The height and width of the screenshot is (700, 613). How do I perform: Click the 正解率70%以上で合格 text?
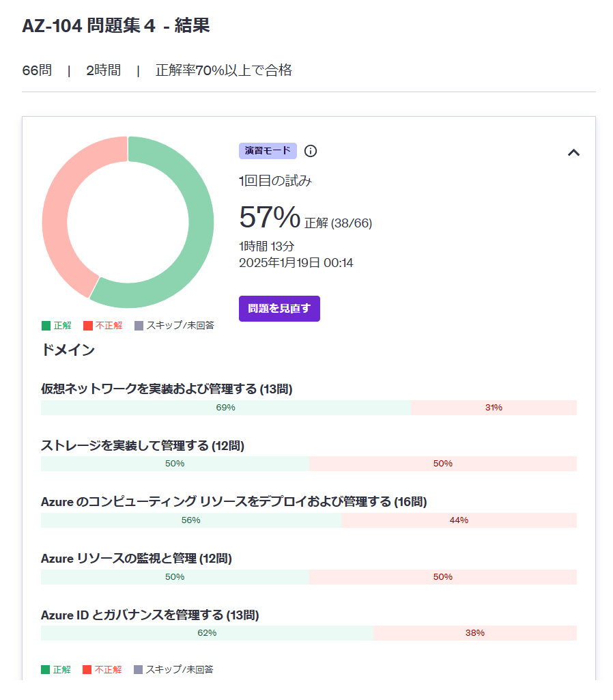[x=223, y=70]
